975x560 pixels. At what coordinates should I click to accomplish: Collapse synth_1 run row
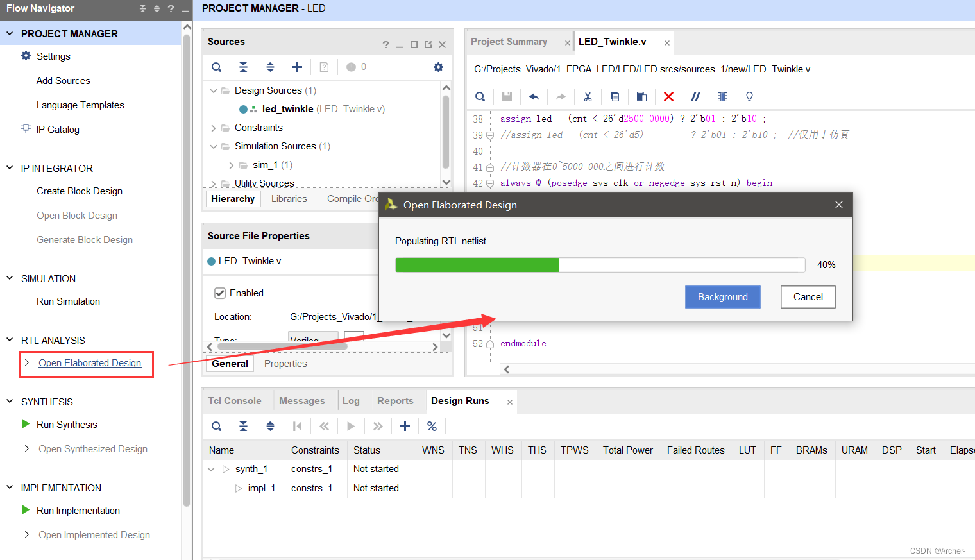(211, 469)
